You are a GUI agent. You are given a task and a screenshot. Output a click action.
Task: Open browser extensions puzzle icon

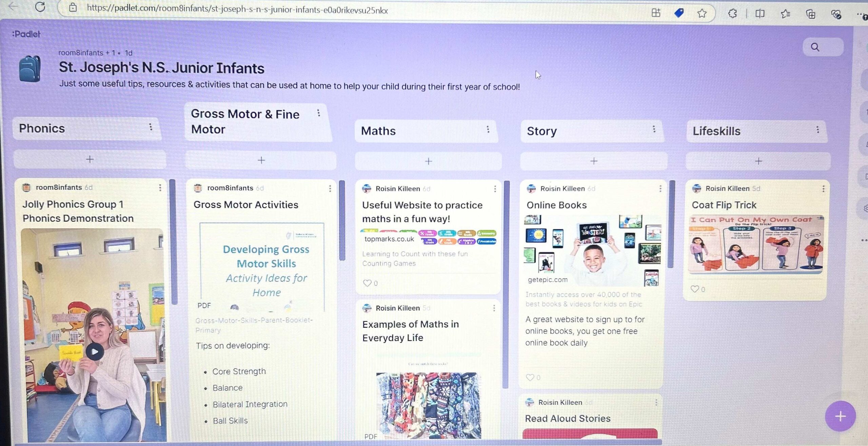click(732, 14)
